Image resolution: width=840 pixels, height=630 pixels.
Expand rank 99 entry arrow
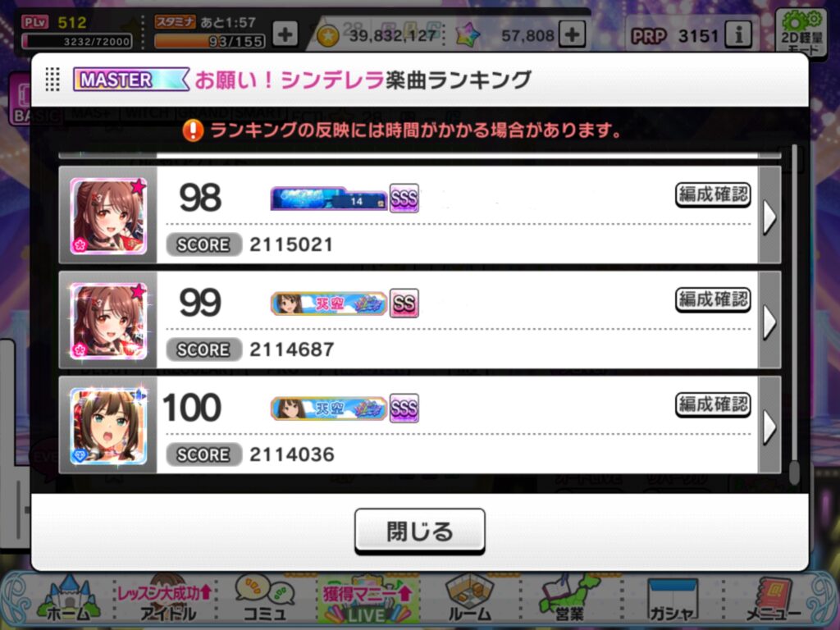pos(769,321)
